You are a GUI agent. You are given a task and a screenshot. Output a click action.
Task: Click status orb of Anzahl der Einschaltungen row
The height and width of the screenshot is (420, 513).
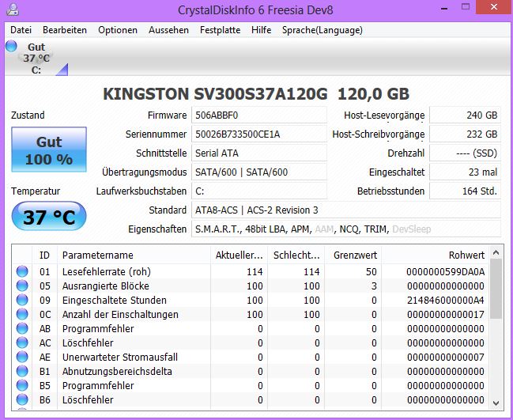point(22,314)
